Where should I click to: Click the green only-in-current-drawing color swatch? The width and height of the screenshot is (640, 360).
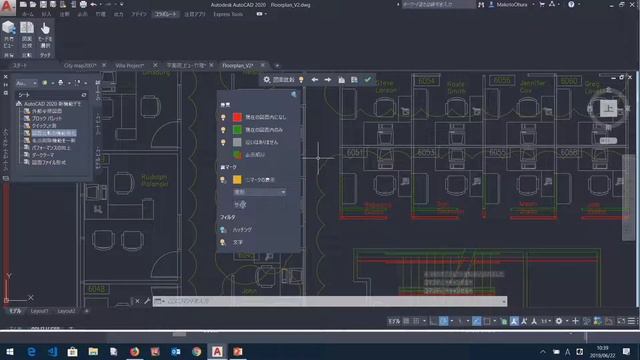tap(237, 130)
